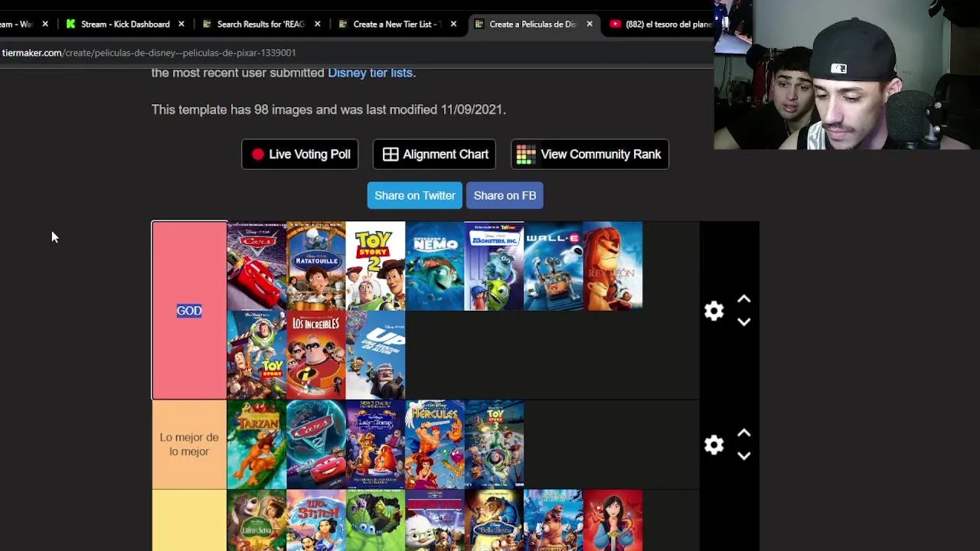This screenshot has width=980, height=551.
Task: Select the Toy Story 3 poster
Action: [494, 445]
